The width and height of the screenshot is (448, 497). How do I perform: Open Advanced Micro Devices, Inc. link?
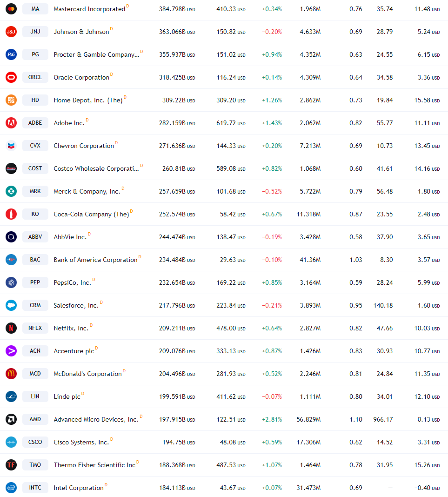(x=96, y=420)
